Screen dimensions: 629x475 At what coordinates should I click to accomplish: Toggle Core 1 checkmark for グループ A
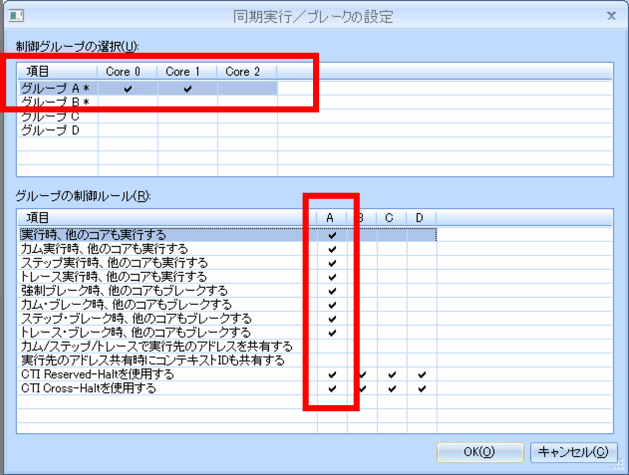coord(187,89)
